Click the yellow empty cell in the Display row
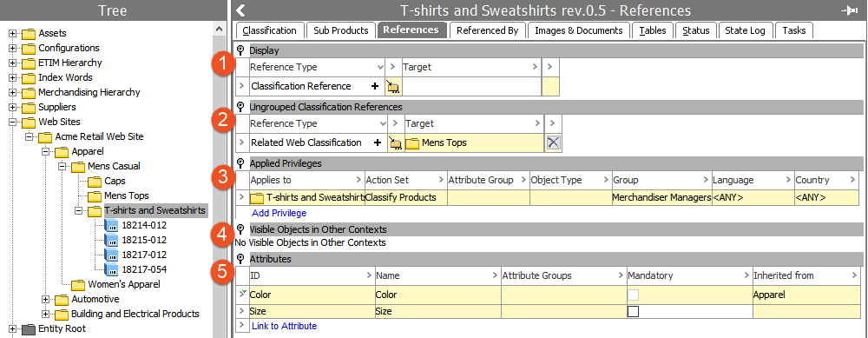The image size is (868, 338). point(550,86)
